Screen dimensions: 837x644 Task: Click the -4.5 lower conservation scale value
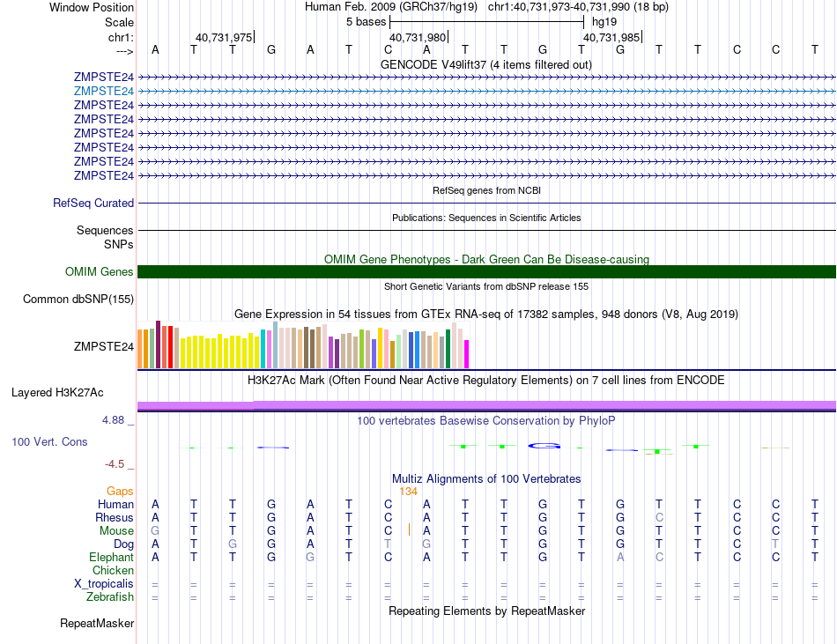(x=115, y=464)
